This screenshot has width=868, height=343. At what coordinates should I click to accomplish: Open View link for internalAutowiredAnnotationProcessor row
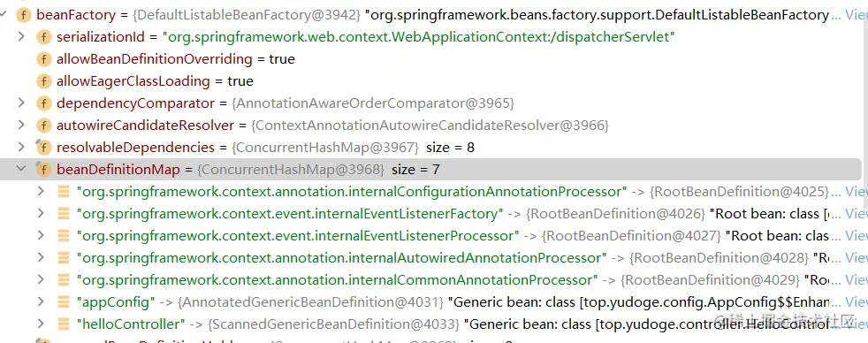click(856, 258)
